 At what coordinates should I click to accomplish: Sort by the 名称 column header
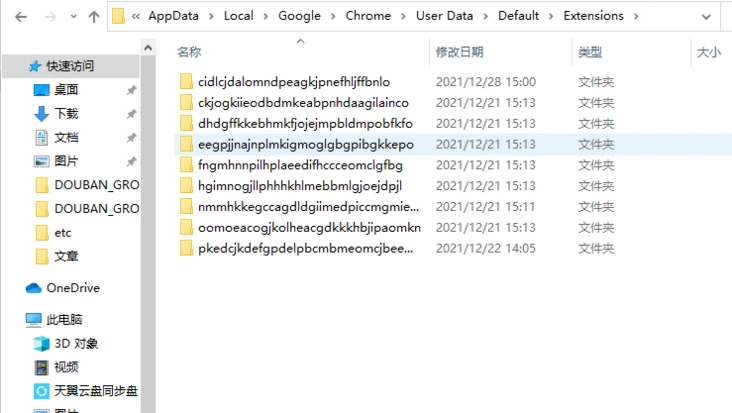click(x=189, y=52)
